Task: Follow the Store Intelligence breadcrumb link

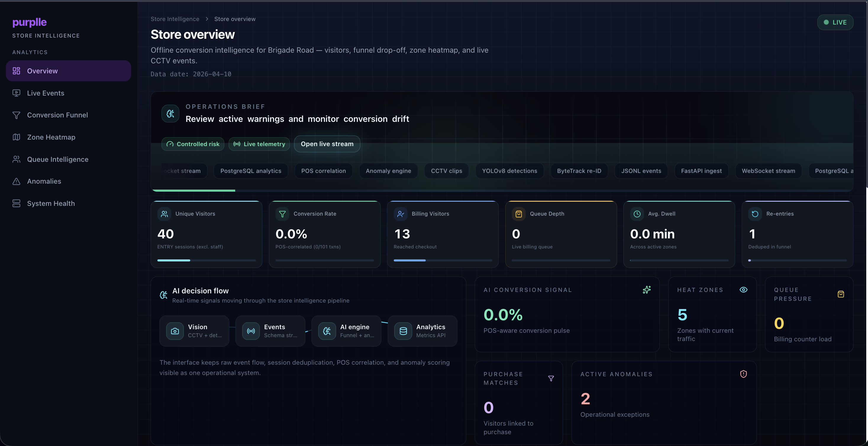Action: (x=175, y=19)
